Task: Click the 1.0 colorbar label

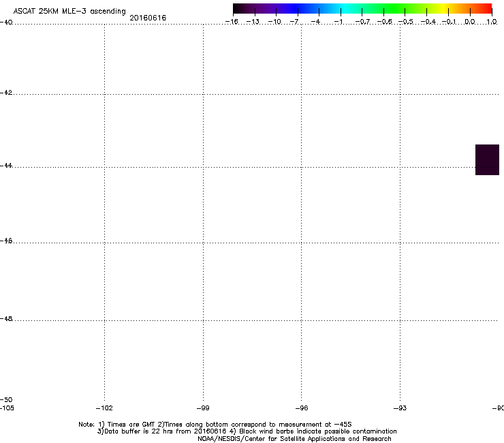Action: (x=492, y=22)
